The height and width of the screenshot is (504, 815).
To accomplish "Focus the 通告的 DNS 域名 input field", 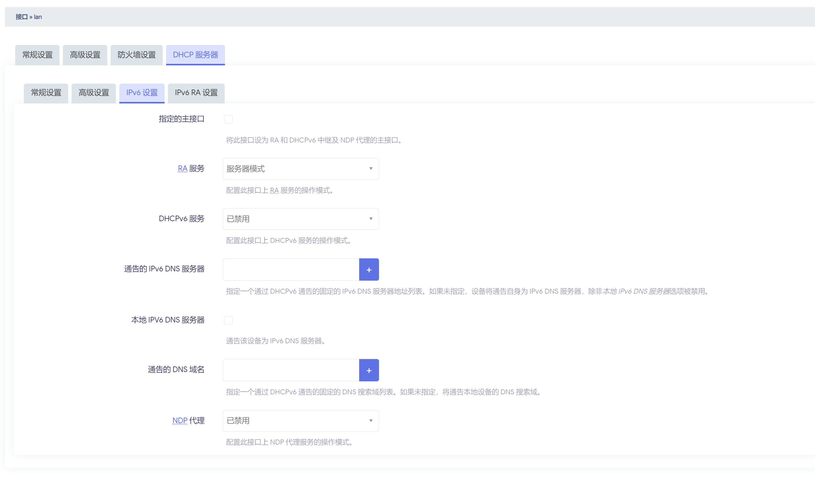I will tap(291, 370).
